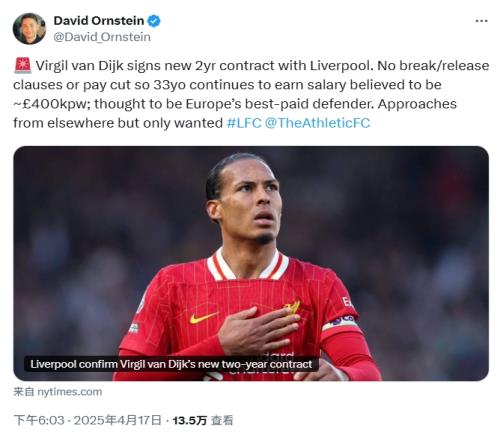Click the Nike logo on jersey
The image size is (500, 440).
(203, 318)
